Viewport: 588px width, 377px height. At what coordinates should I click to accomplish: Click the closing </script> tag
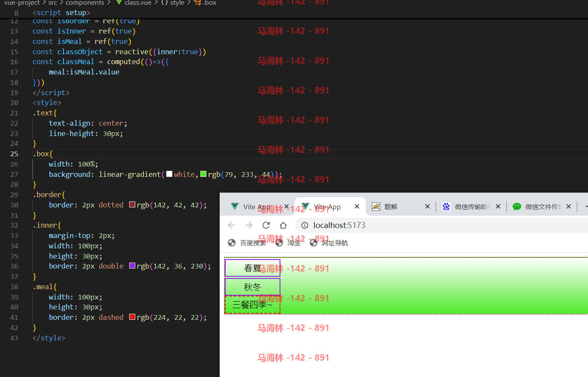pyautogui.click(x=51, y=93)
